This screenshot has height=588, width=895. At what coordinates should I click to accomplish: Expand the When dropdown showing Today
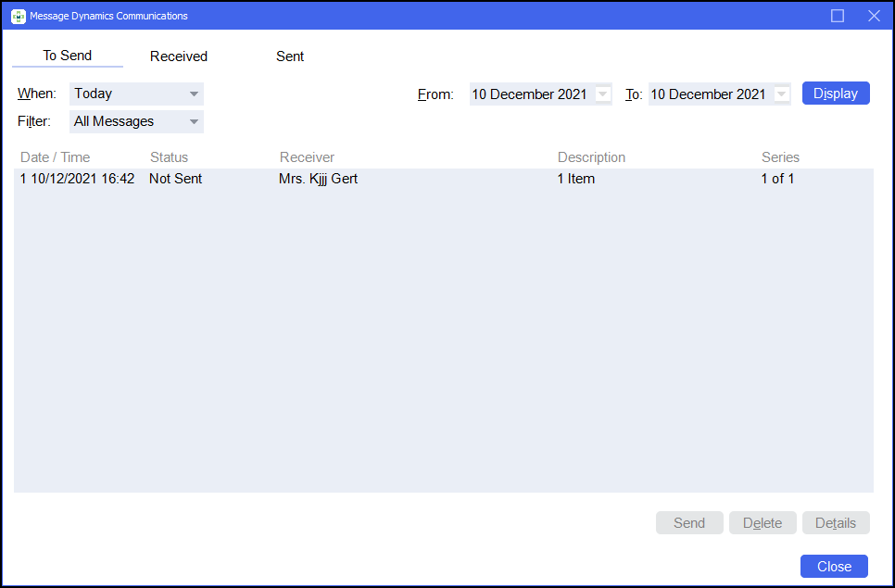(194, 94)
